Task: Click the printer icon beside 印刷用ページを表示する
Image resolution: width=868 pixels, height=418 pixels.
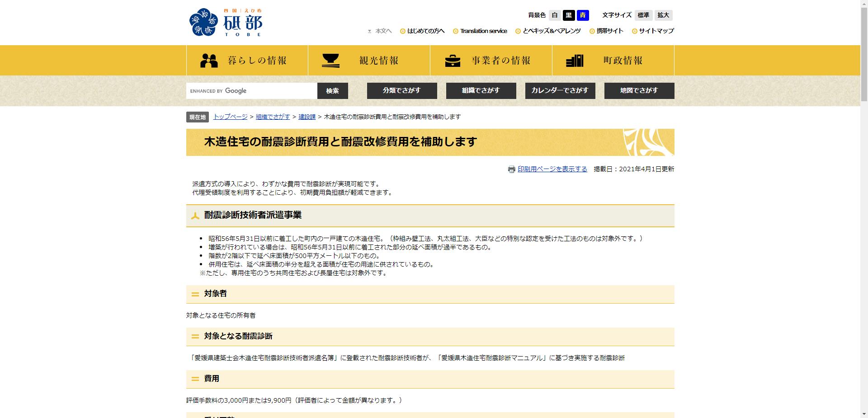Action: coord(511,169)
